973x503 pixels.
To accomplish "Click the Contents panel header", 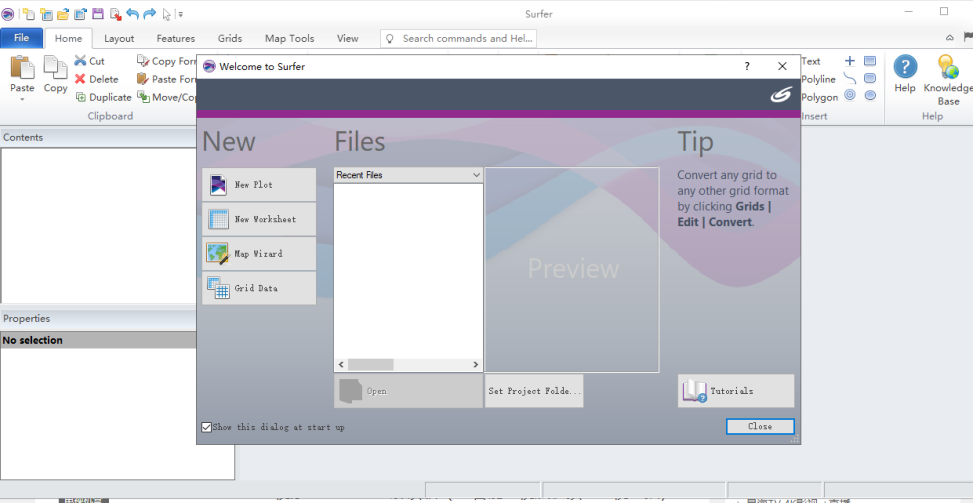I will (99, 138).
